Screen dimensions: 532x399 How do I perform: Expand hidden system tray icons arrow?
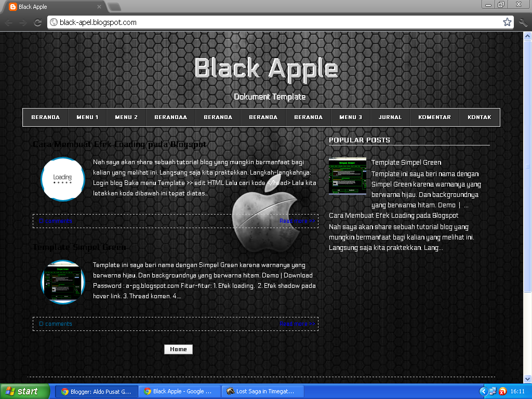[x=484, y=392]
